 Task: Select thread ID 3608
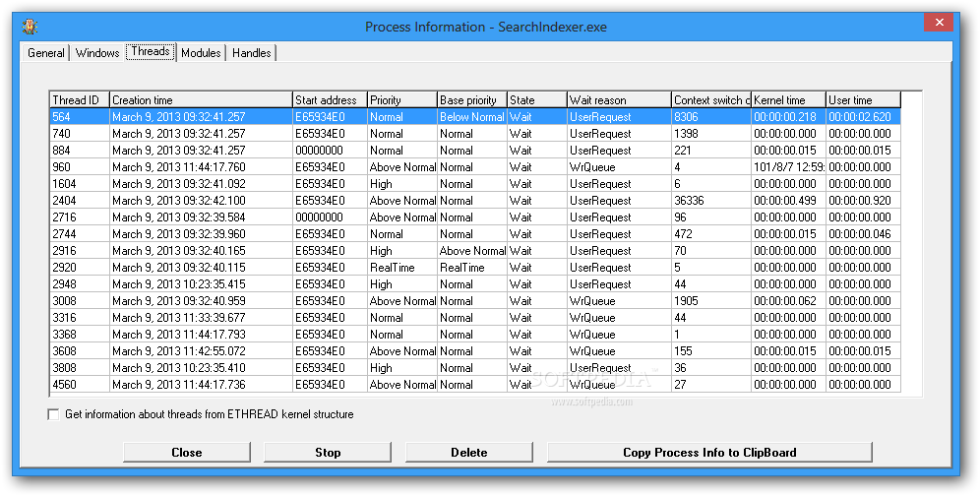click(475, 351)
